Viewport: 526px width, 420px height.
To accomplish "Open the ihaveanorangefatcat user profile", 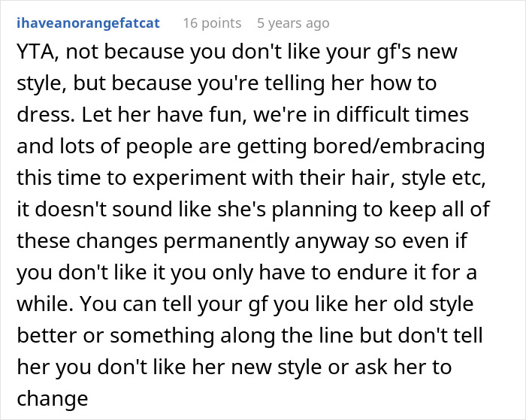I will pos(88,23).
